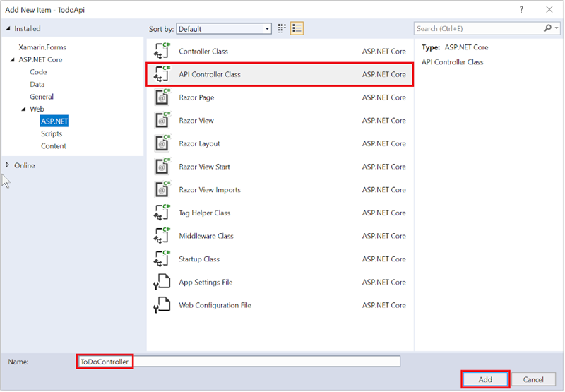Screen dimensions: 565x392
Task: Choose the Tag Helper Class icon
Action: tap(162, 213)
